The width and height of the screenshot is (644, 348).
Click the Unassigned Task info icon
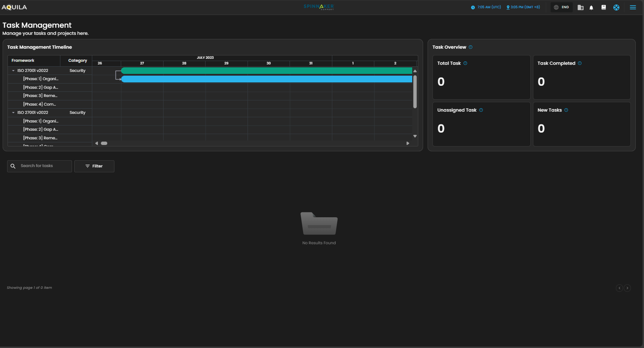(x=481, y=110)
